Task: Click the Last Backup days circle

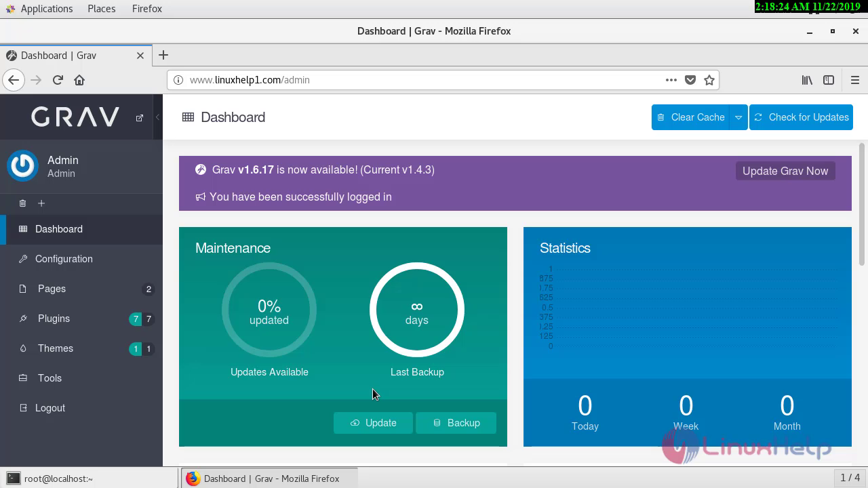Action: click(417, 310)
